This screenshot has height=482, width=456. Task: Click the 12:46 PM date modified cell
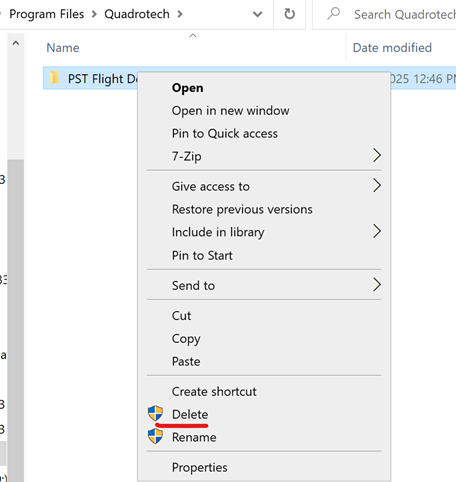click(423, 79)
